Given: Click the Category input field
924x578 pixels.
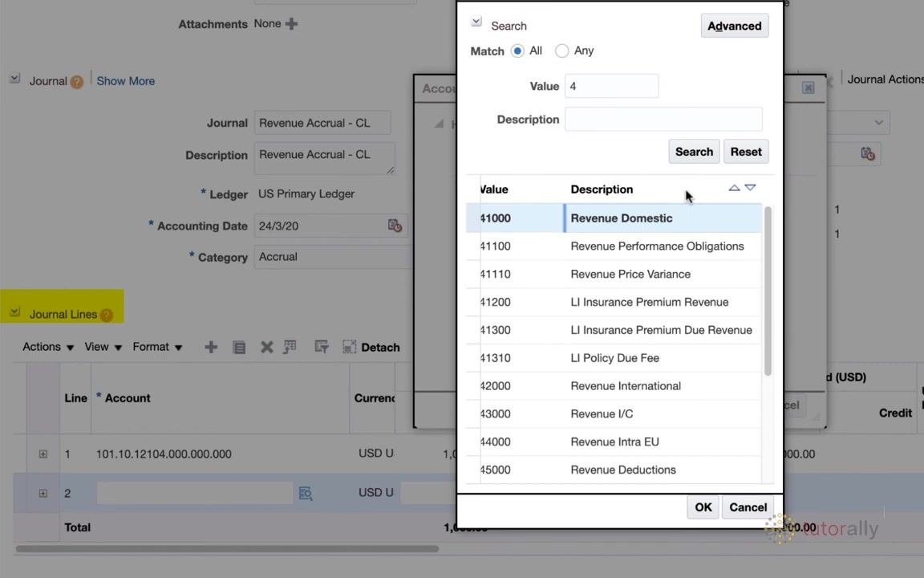Looking at the screenshot, I should (x=333, y=257).
